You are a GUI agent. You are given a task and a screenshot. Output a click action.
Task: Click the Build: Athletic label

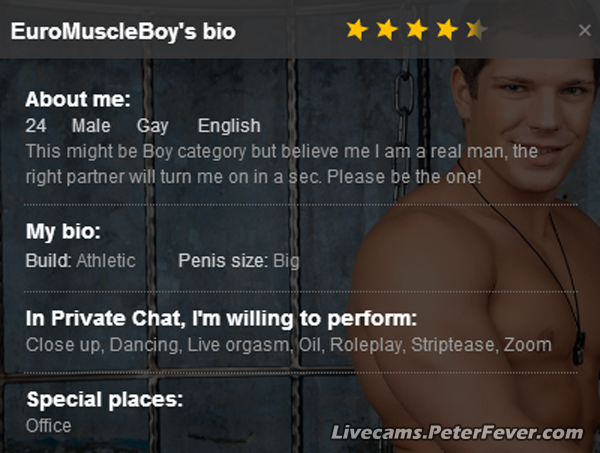point(80,261)
